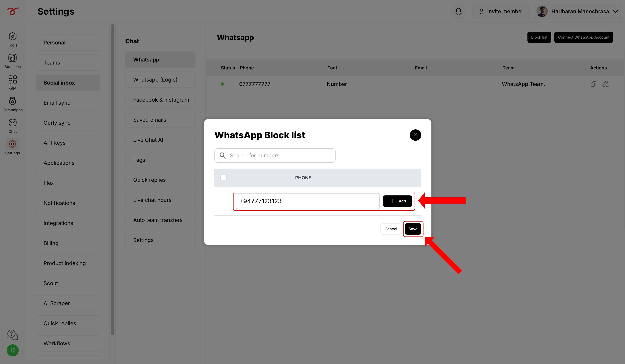Screen dimensions: 625x364
Task: Click the red app logo icon
Action: [12, 11]
